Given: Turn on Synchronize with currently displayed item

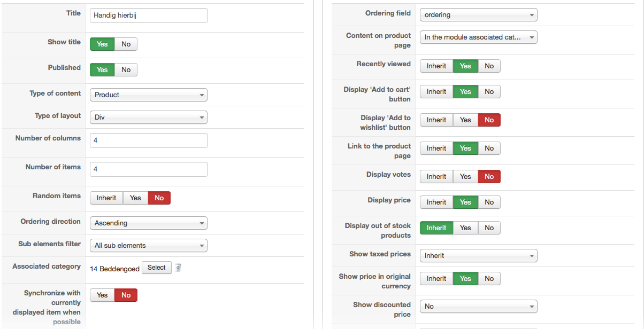Looking at the screenshot, I should pos(102,295).
